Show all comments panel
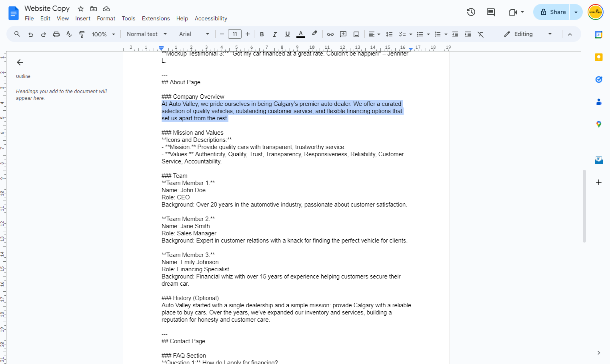The width and height of the screenshot is (610, 364). tap(491, 12)
